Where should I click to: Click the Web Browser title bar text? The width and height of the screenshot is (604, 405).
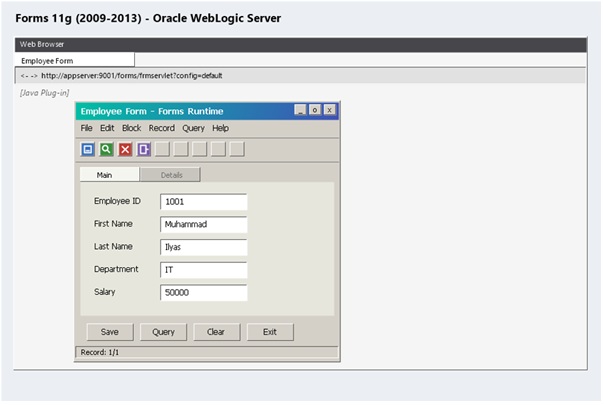[42, 44]
